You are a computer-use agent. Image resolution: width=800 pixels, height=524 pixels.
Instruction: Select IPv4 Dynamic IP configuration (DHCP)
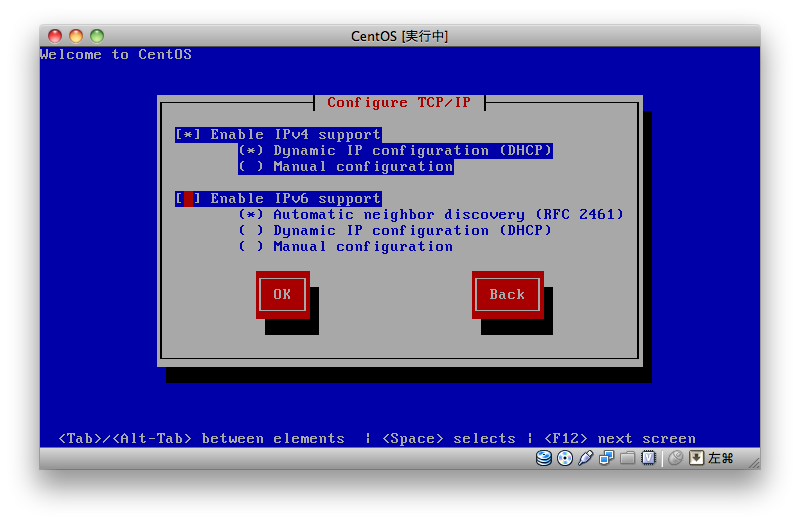pos(395,151)
